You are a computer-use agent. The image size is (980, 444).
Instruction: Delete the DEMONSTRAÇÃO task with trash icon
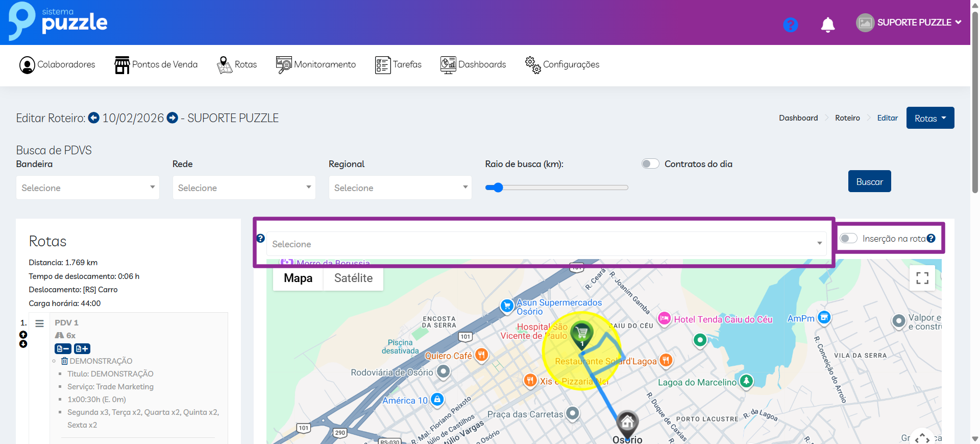click(64, 361)
